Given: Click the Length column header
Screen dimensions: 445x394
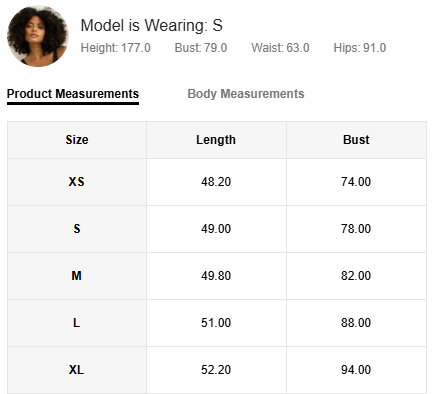Looking at the screenshot, I should click(x=216, y=140).
